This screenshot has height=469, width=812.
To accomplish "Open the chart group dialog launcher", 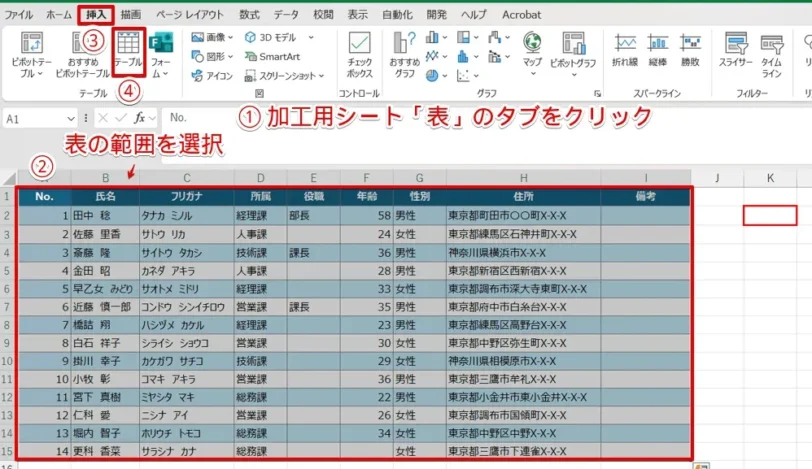I will (x=598, y=94).
